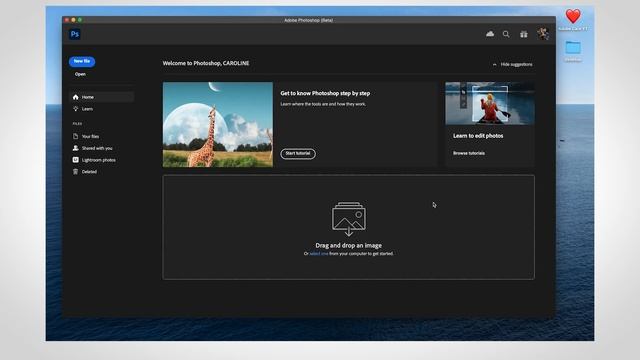Open the user profile avatar
The width and height of the screenshot is (640, 360).
[542, 34]
